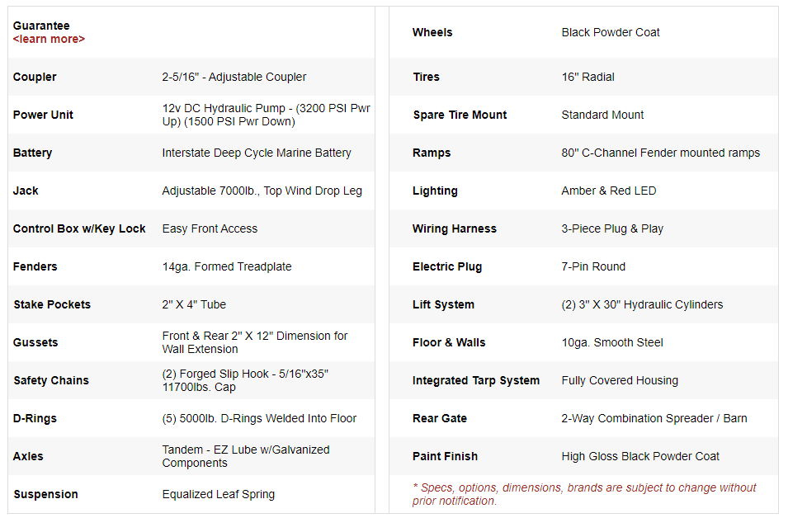Open the Guarantee learn more link
Screen dimensions: 788x532
[49, 39]
